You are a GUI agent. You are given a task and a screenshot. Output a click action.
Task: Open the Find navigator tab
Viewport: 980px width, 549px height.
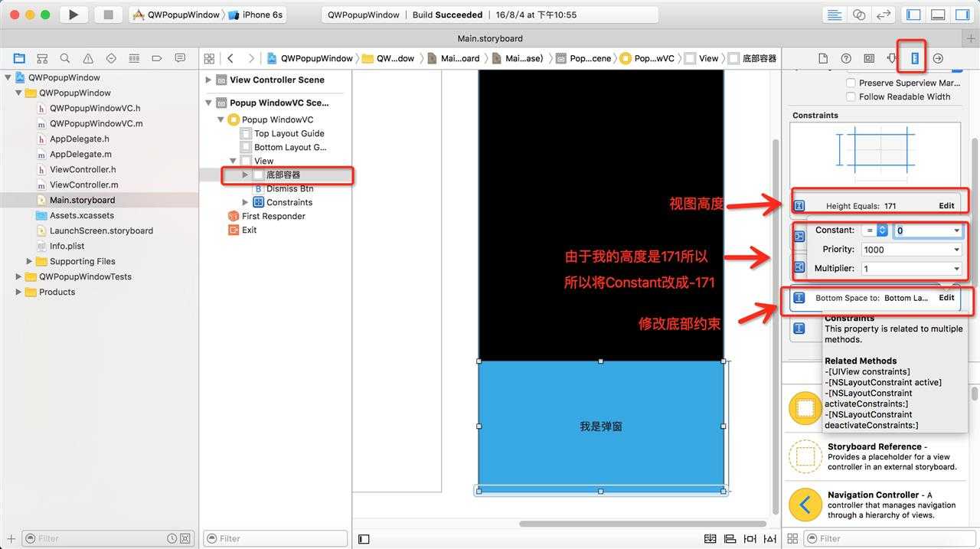point(65,58)
